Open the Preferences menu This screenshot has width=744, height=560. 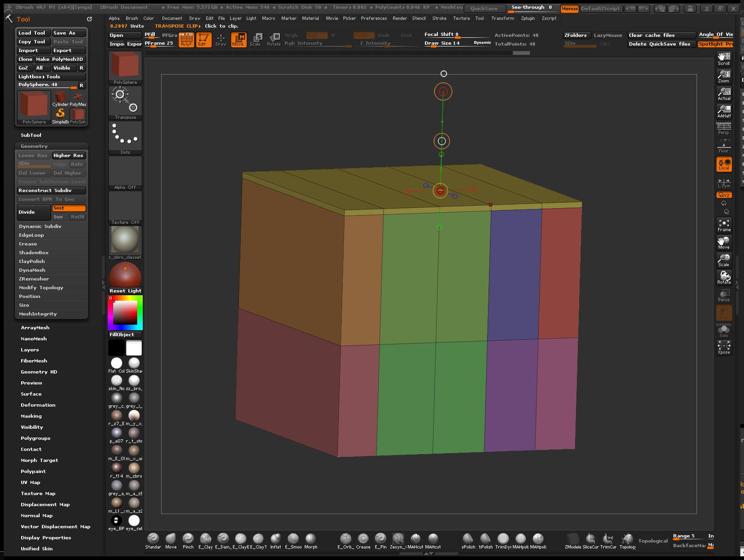point(374,18)
